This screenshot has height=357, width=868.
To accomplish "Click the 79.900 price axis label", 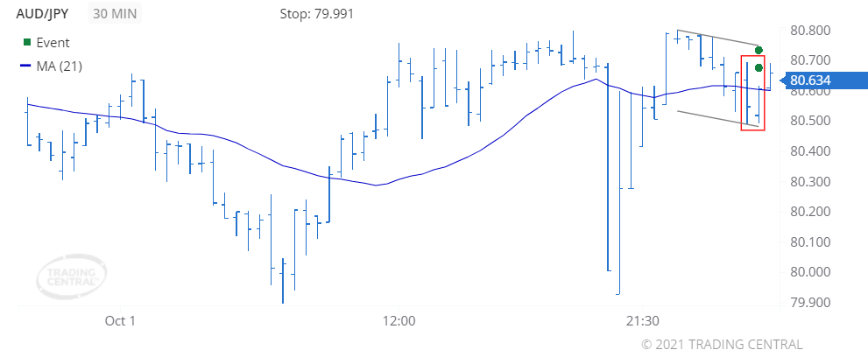I will (x=810, y=302).
